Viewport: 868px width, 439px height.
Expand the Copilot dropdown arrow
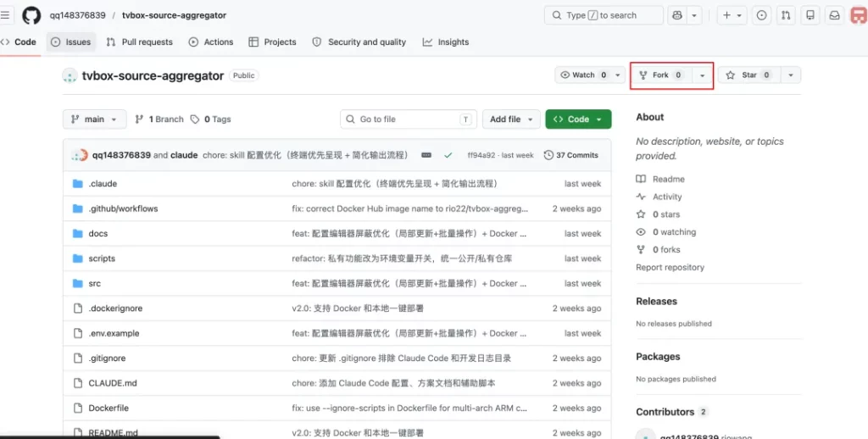694,15
